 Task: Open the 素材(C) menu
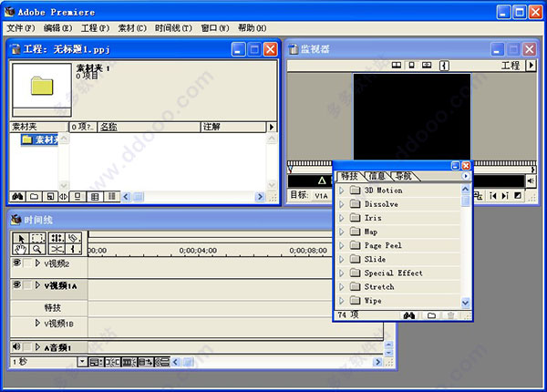point(132,28)
